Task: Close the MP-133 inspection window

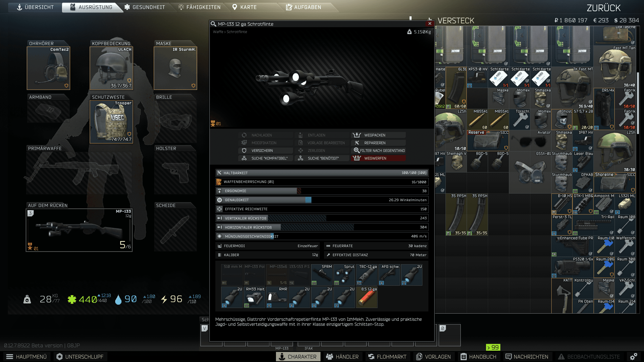Action: [430, 24]
